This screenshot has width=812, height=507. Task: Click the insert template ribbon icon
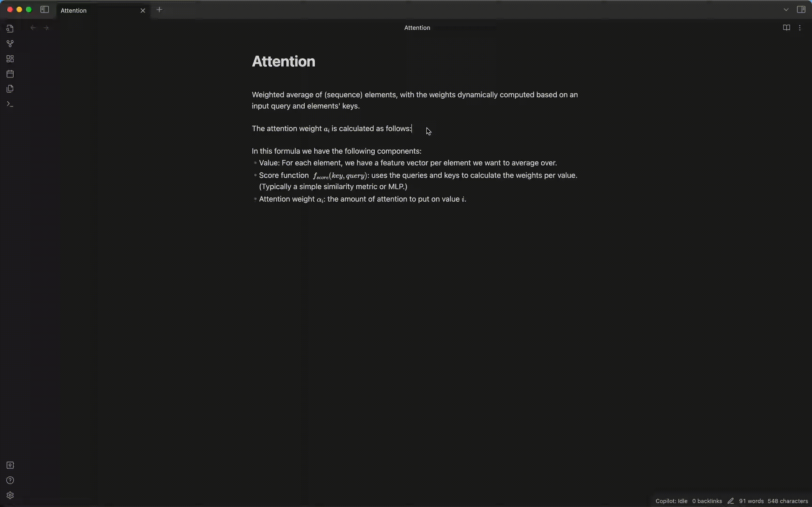[x=10, y=89]
